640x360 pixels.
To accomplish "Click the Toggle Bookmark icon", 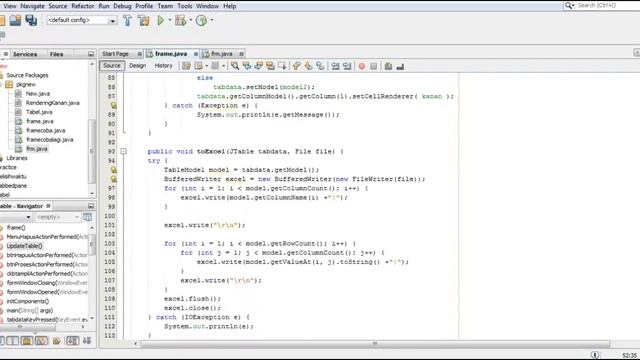I will pos(320,66).
